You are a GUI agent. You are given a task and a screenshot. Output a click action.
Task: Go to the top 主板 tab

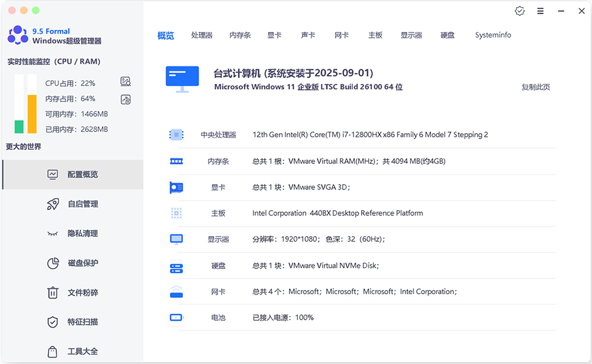(375, 35)
